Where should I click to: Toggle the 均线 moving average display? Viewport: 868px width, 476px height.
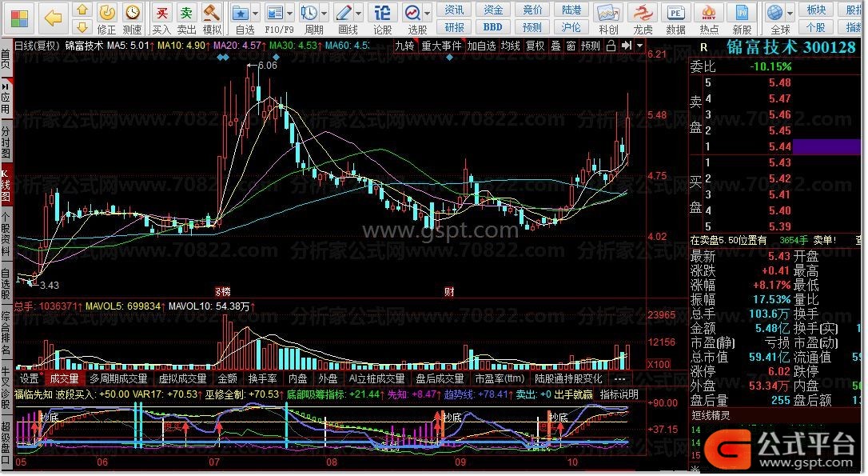pos(510,46)
